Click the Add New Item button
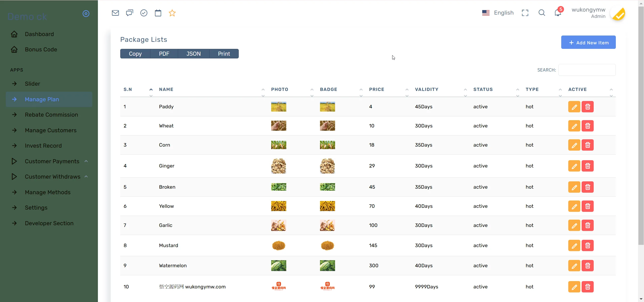This screenshot has height=302, width=644. tap(588, 42)
